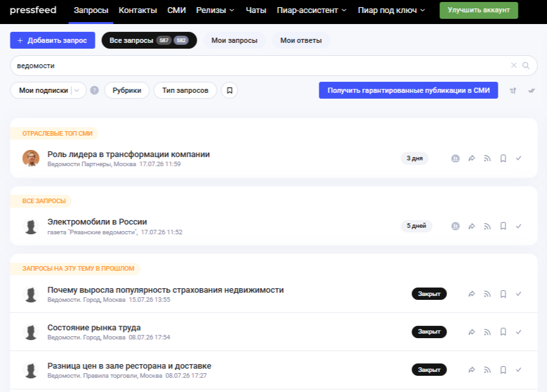Click the pressfeed logo
Viewport: 547px width, 392px height.
pyautogui.click(x=33, y=10)
